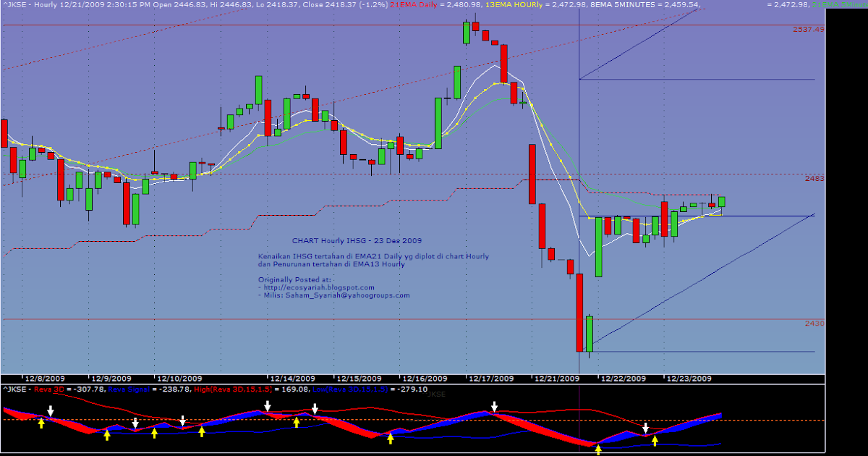Click the 'Reva Signal = -238.78' indicator label
This screenshot has width=868, height=456.
[150, 389]
